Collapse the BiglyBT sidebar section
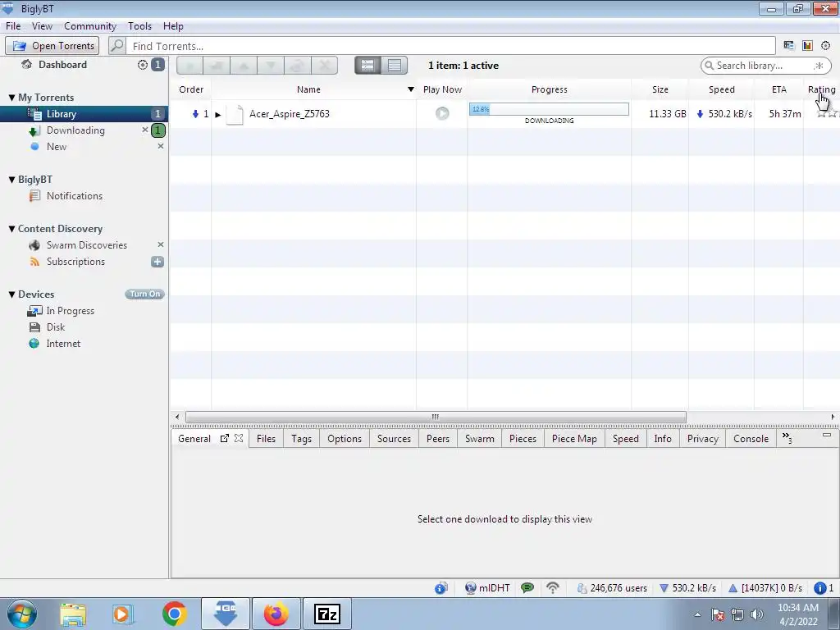Screen dimensions: 840x630 [11, 180]
